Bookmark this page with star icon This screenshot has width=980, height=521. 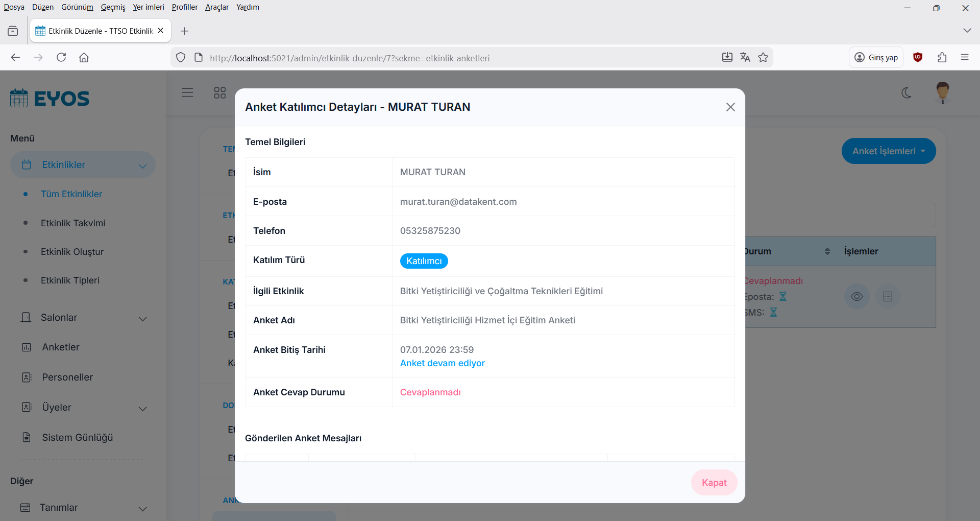[x=763, y=58]
